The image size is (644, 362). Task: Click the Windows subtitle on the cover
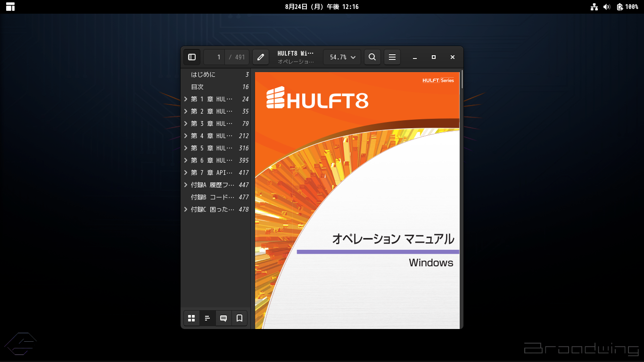tap(431, 263)
